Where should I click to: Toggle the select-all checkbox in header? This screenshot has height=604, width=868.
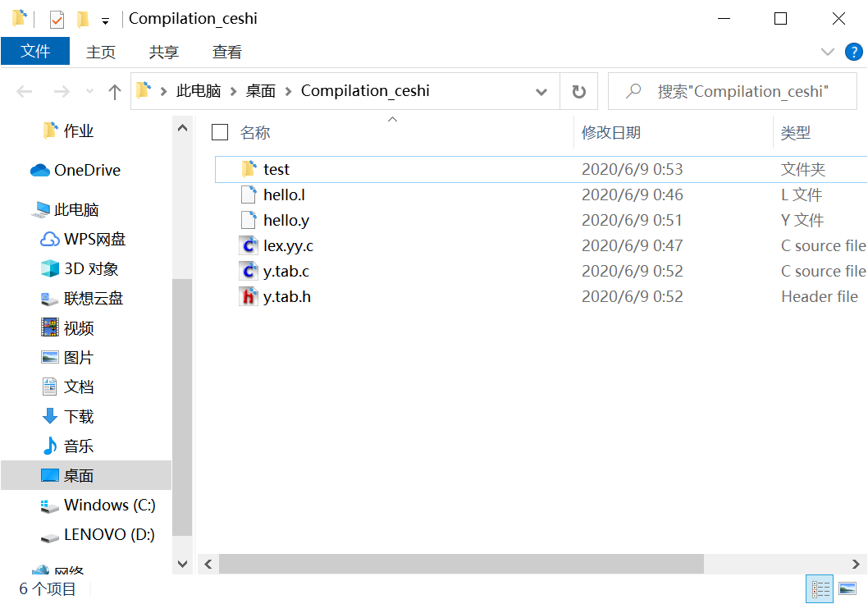[x=220, y=132]
